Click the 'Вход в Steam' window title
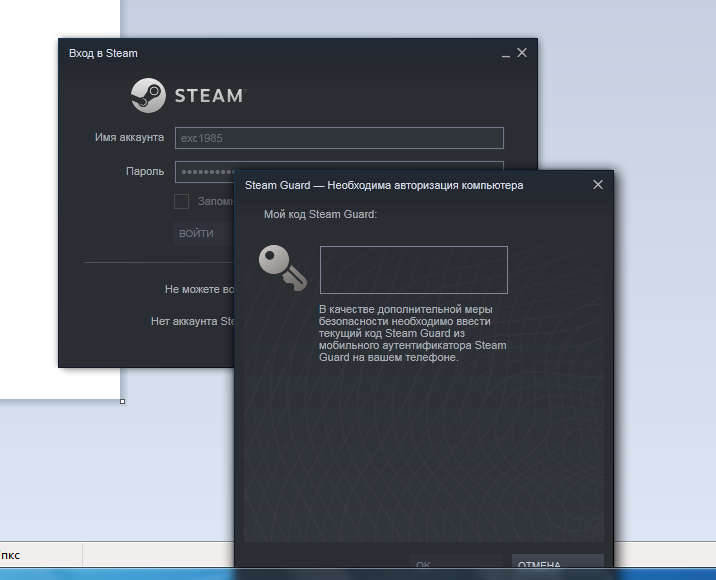Screen dimensions: 716x580 pos(103,53)
